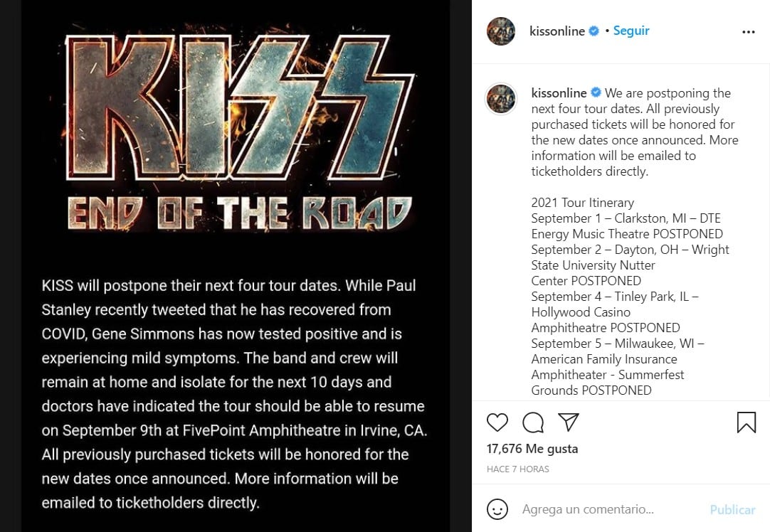Share the post via the paper plane icon
Image resolution: width=770 pixels, height=532 pixels.
[x=569, y=422]
